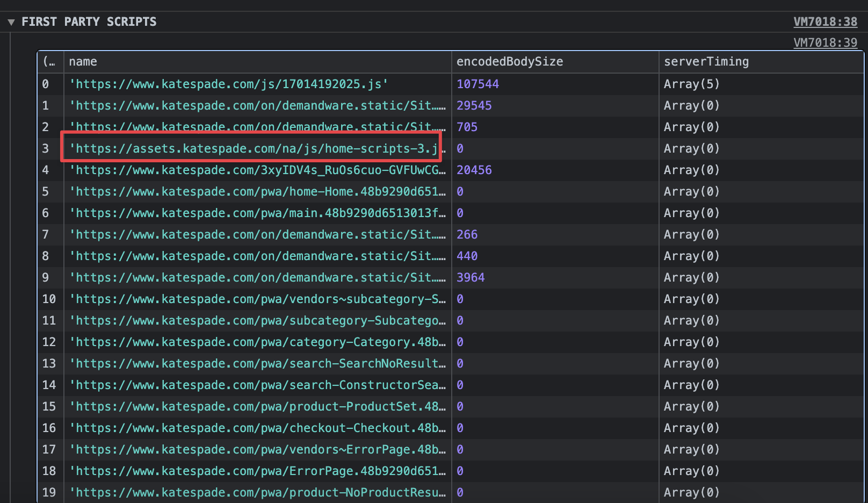Select the search-ConstructorSea script URL
The width and height of the screenshot is (868, 503).
(x=257, y=385)
